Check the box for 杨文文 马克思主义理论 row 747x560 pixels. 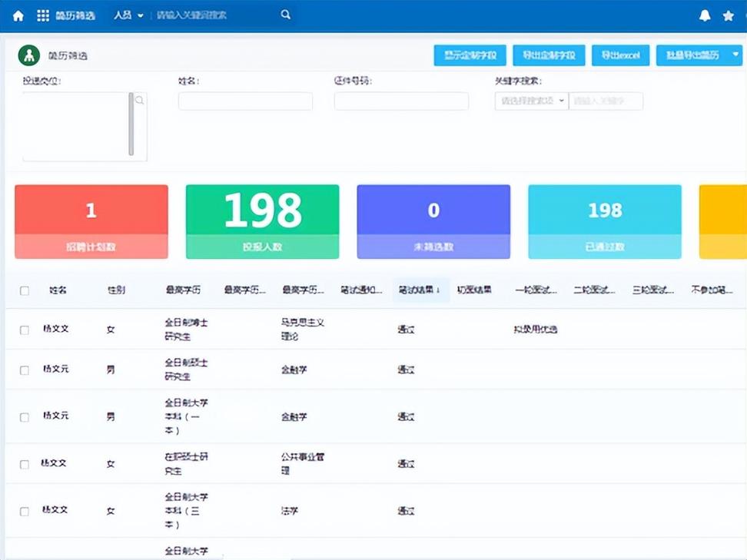(x=25, y=330)
